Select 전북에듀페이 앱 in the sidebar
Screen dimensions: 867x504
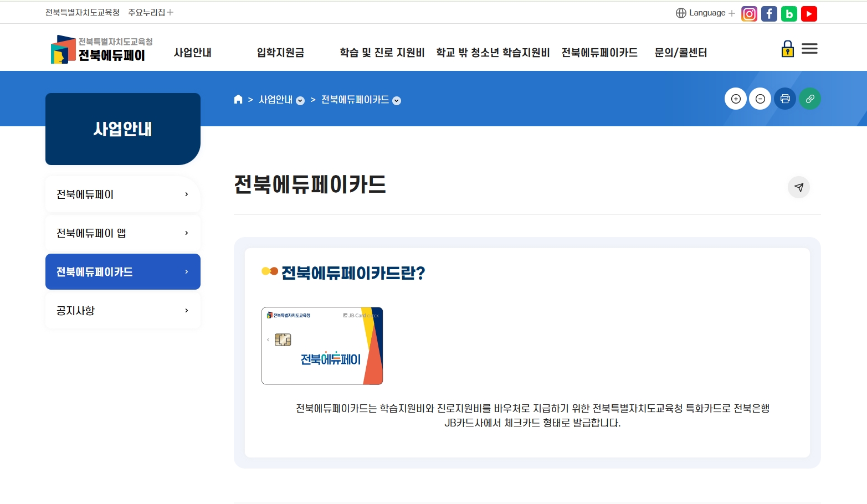pyautogui.click(x=123, y=233)
